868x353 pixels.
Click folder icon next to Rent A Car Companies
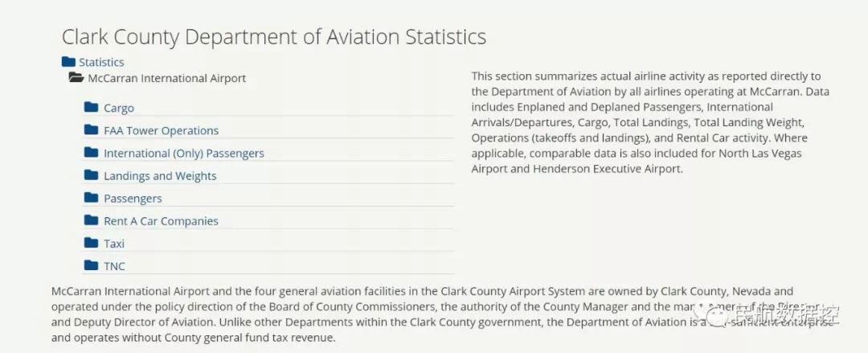pos(91,220)
